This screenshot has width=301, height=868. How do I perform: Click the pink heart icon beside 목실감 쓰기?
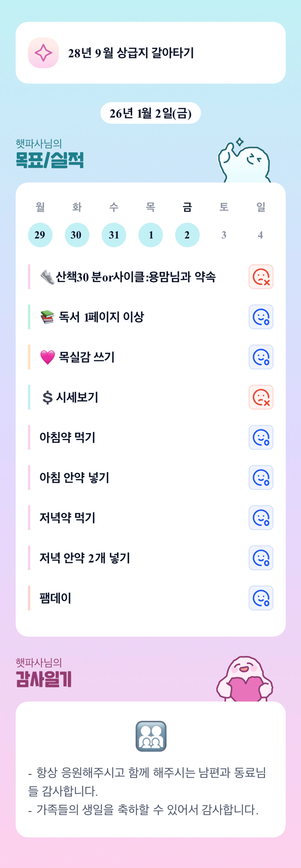pos(47,357)
